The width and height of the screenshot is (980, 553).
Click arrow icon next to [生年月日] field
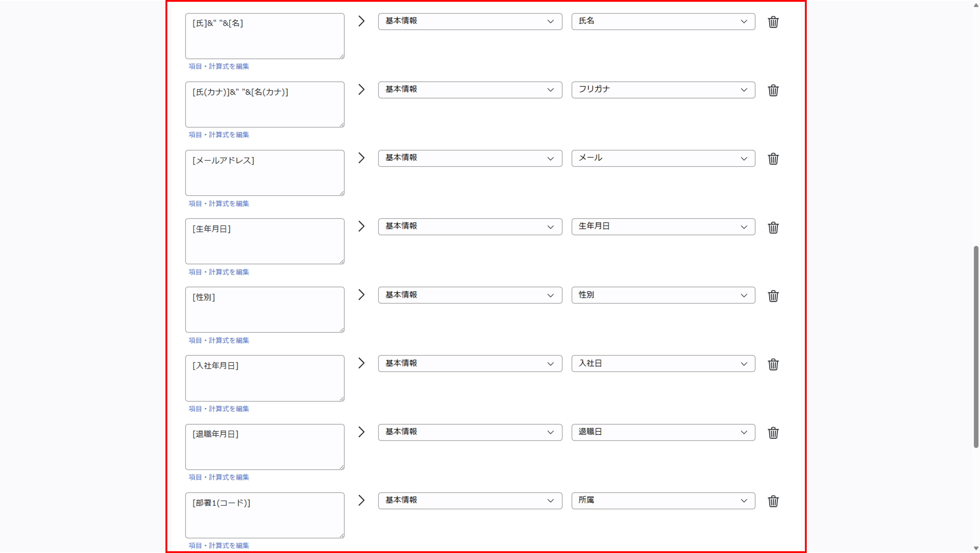[361, 226]
